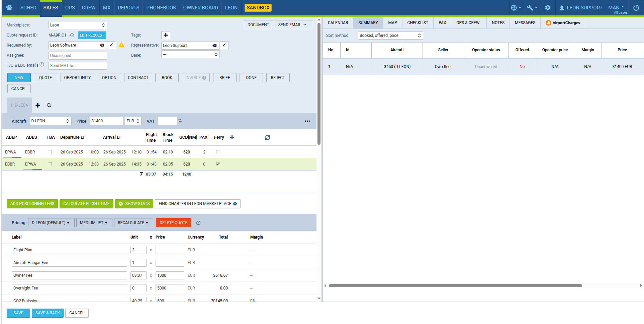Switch to the MAP tab
Screen dimensions: 644x324
392,23
